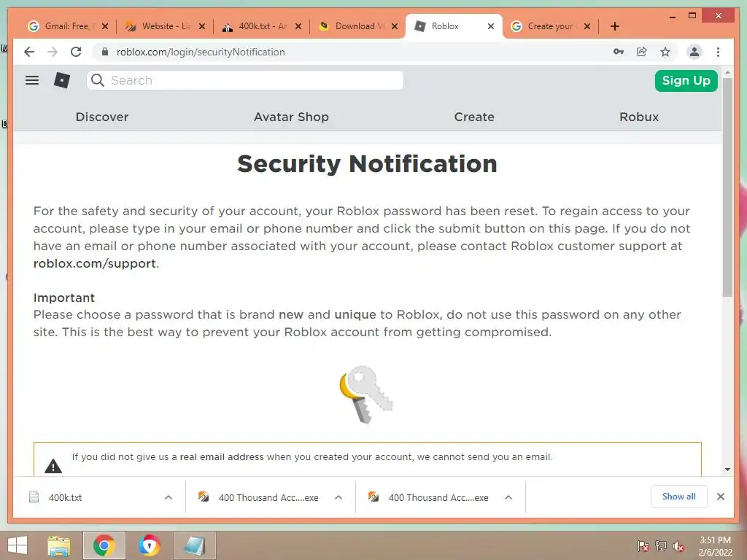Open the Roblox hamburger menu

click(32, 80)
